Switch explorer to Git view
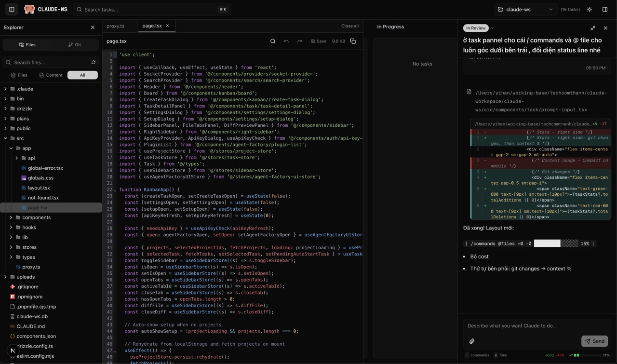 point(75,45)
